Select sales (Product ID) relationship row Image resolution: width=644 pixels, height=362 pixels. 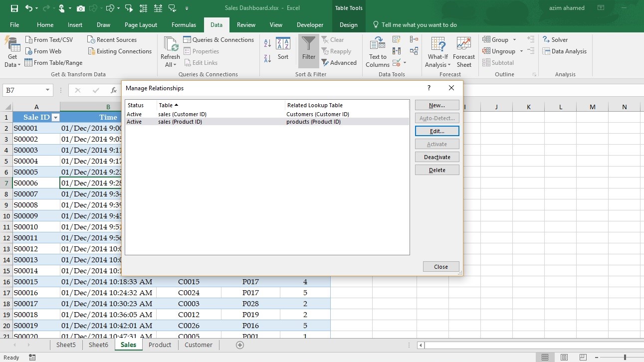point(267,122)
